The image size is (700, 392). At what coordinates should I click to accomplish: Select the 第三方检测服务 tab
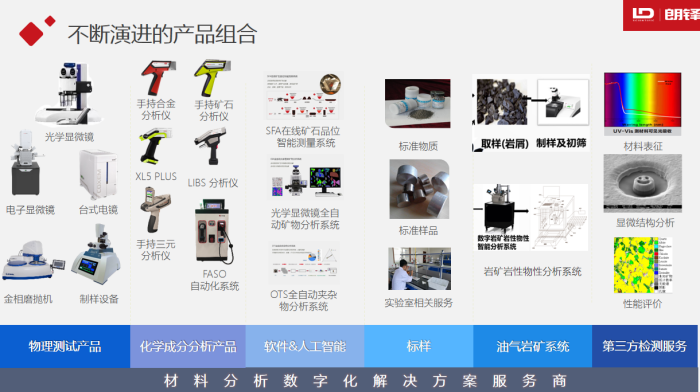645,346
